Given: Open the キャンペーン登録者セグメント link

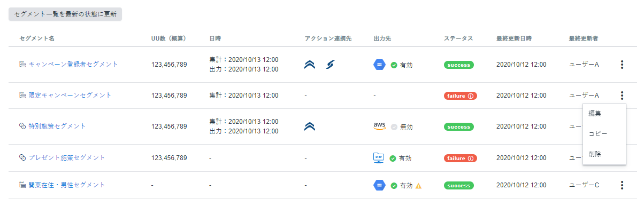Looking at the screenshot, I should 73,64.
